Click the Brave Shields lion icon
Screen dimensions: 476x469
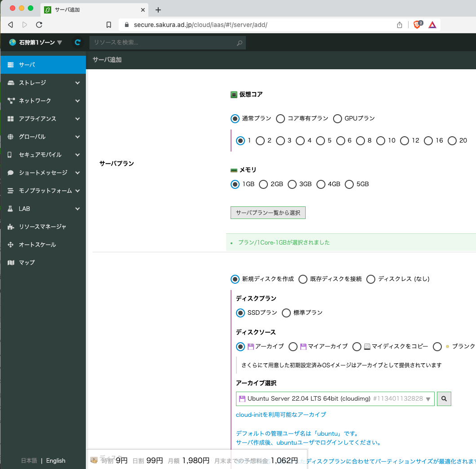418,25
